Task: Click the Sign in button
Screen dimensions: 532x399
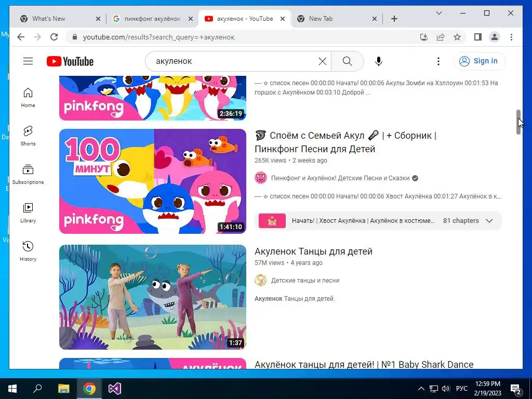Action: pyautogui.click(x=479, y=61)
